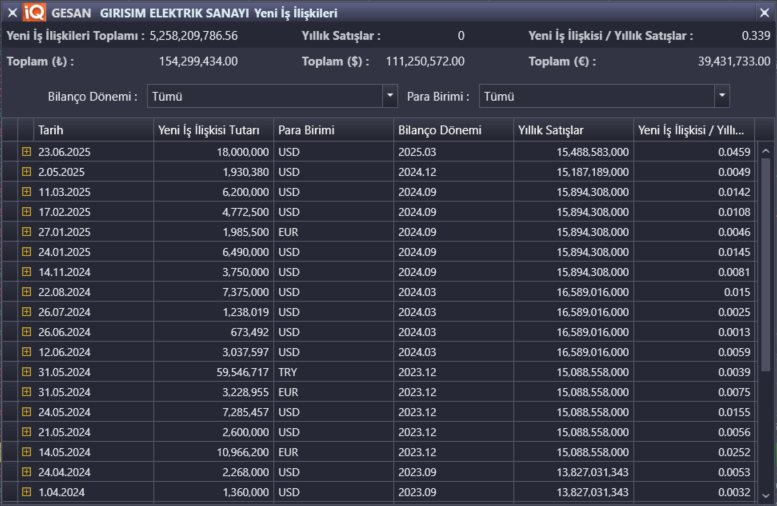Expand the 14.11.2024 row
Viewport: 777px width, 506px height.
pyautogui.click(x=26, y=272)
